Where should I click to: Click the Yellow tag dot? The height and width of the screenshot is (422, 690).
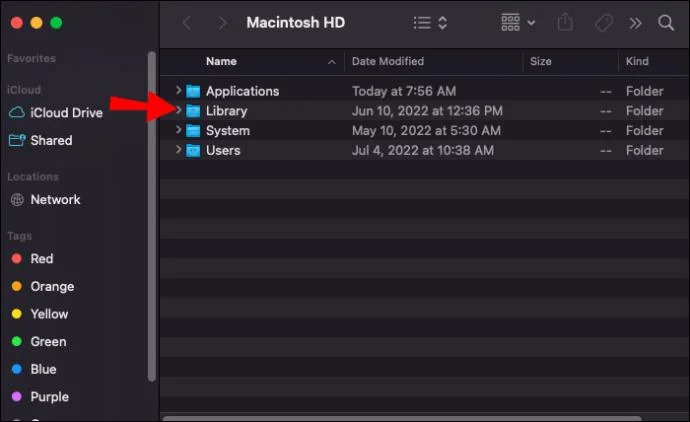[17, 314]
